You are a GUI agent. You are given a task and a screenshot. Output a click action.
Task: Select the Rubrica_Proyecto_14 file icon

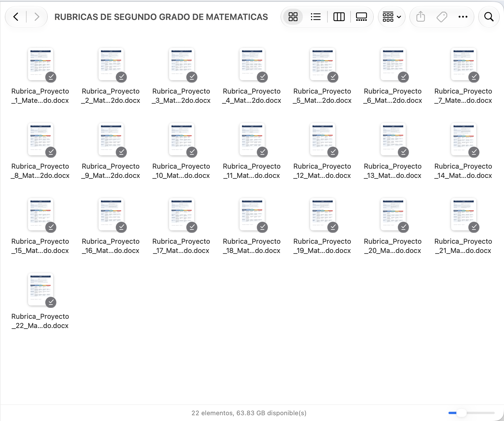coord(464,139)
